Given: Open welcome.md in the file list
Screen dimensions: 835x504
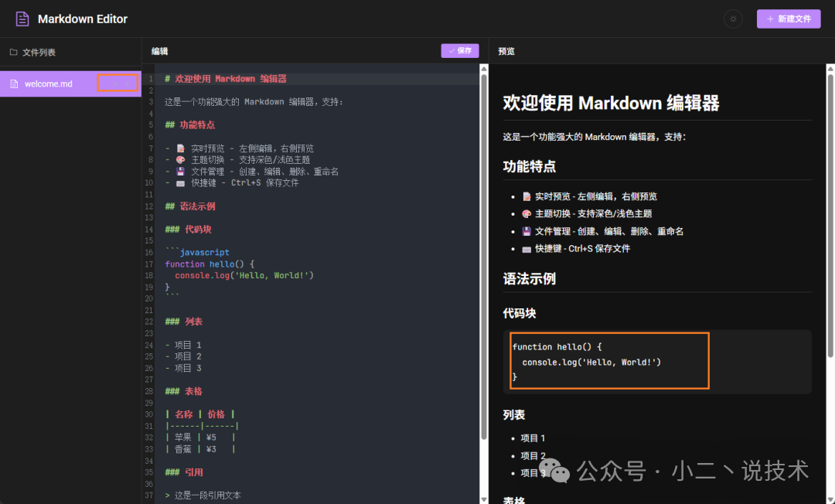Looking at the screenshot, I should pyautogui.click(x=70, y=83).
